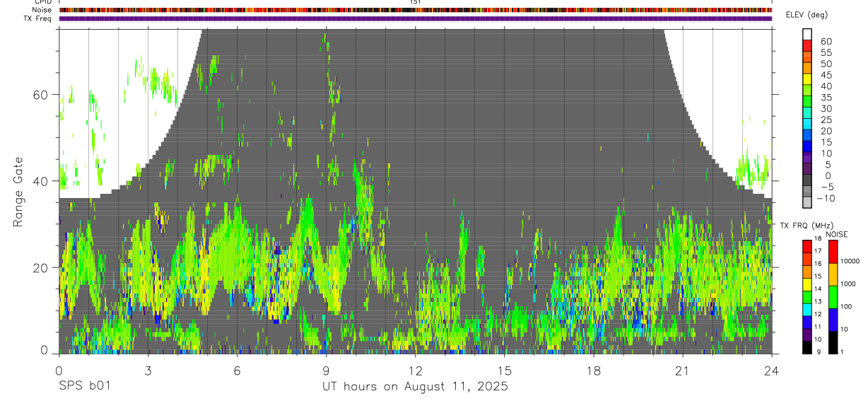Click the orange NOISE swatch between 1000 and 10000

pyautogui.click(x=833, y=274)
